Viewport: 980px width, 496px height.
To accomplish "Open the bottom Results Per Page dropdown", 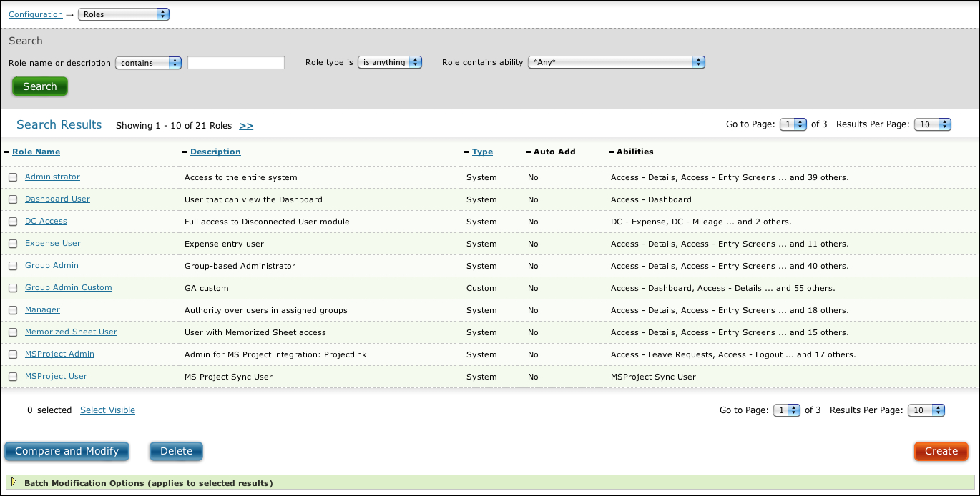I will click(926, 410).
